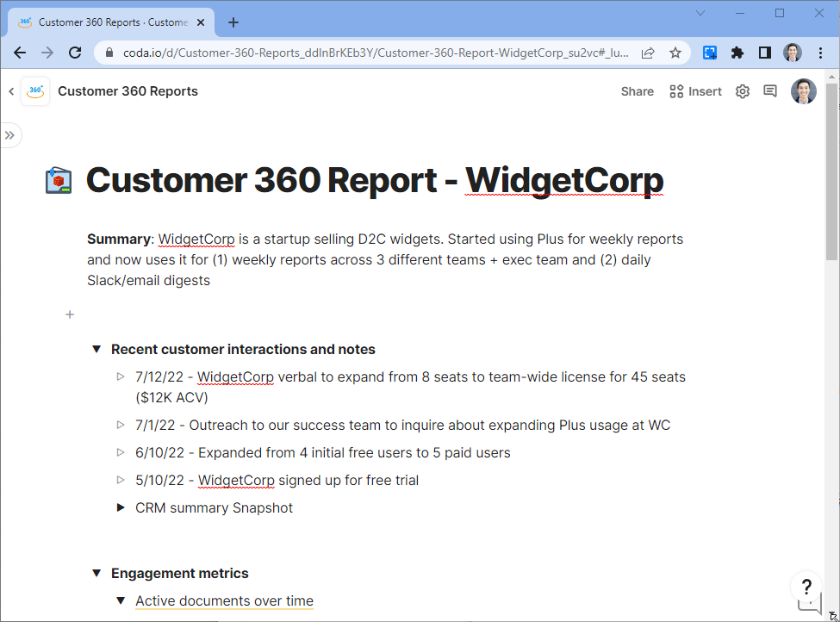
Task: Expand the pages sidebar panel
Action: 9,135
